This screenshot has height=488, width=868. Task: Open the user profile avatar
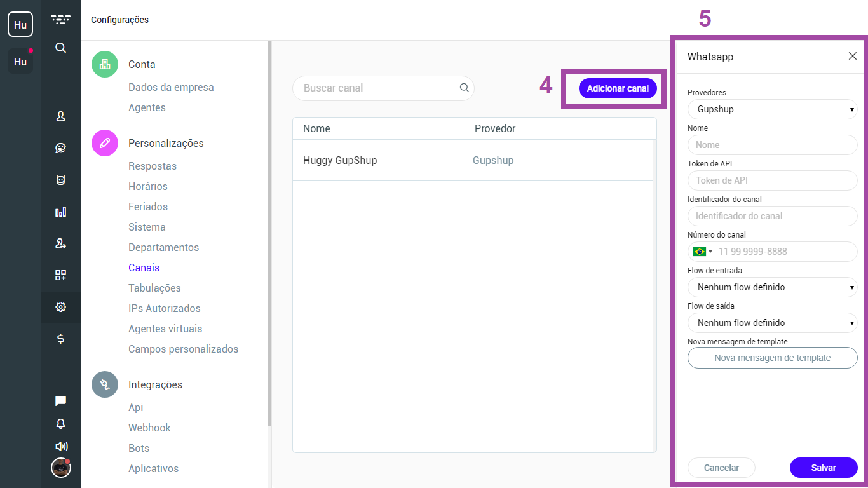tap(60, 468)
